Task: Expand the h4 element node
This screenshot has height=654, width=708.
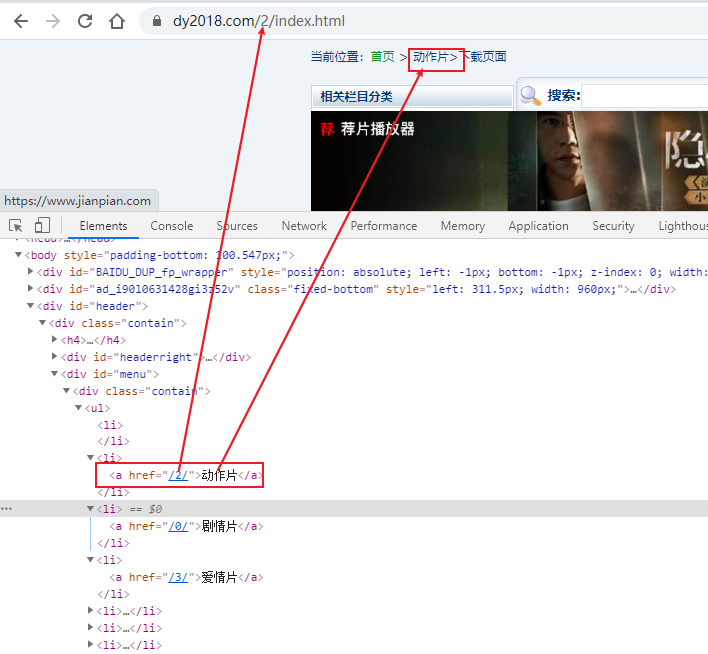Action: [54, 339]
